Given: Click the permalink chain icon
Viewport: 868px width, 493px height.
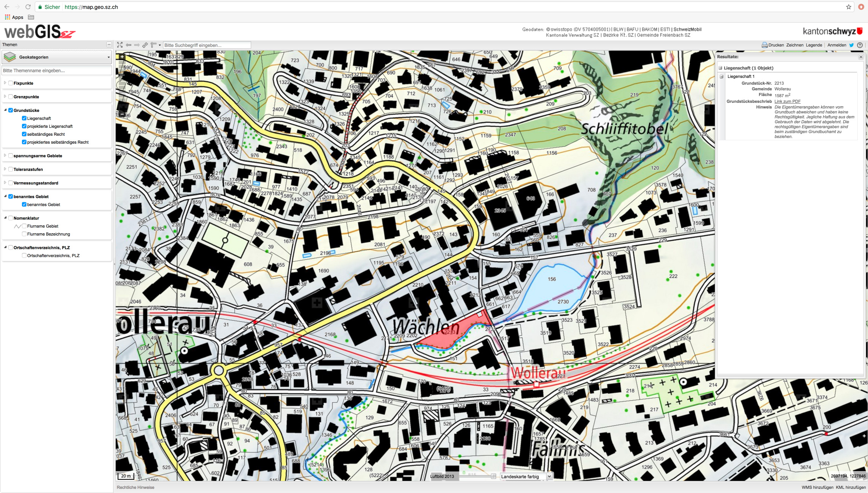Looking at the screenshot, I should click(145, 45).
